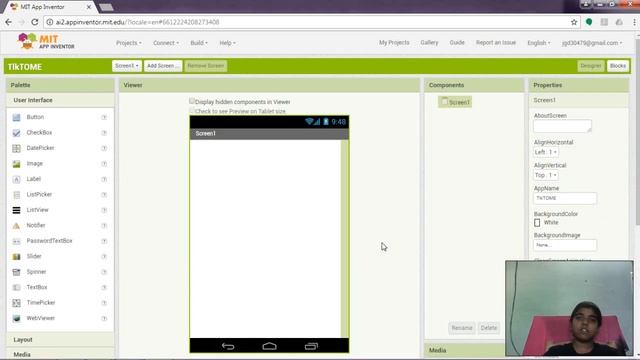Select the CheckBox component icon in Palette
This screenshot has width=640, height=360.
pos(16,133)
